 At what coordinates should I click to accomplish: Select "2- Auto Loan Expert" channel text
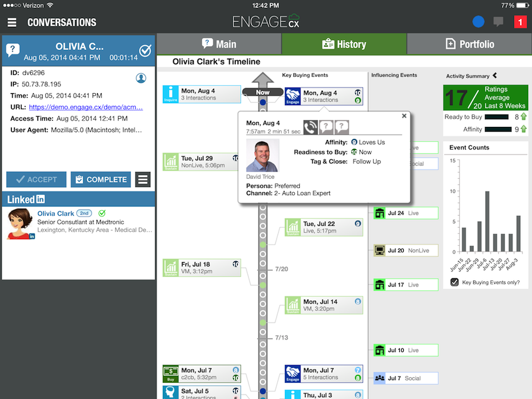tap(302, 193)
